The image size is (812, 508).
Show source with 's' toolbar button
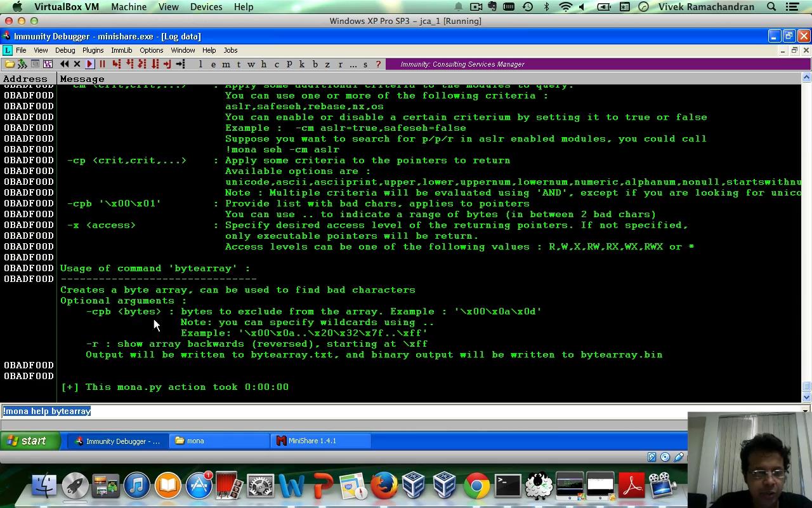pos(365,64)
